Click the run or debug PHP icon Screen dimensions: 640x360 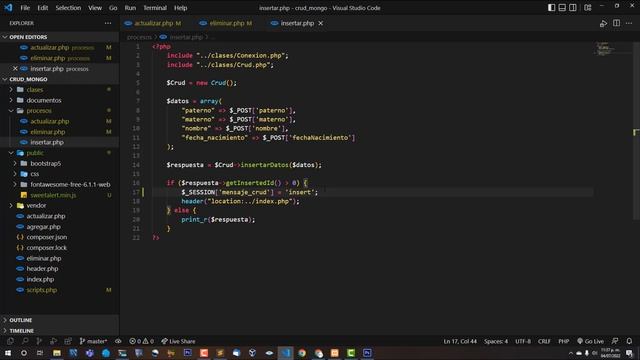click(603, 24)
